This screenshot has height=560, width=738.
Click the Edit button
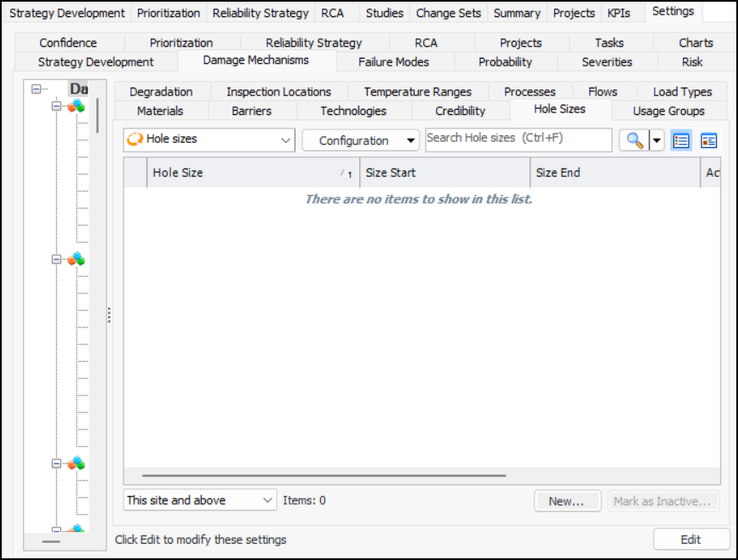pyautogui.click(x=690, y=540)
